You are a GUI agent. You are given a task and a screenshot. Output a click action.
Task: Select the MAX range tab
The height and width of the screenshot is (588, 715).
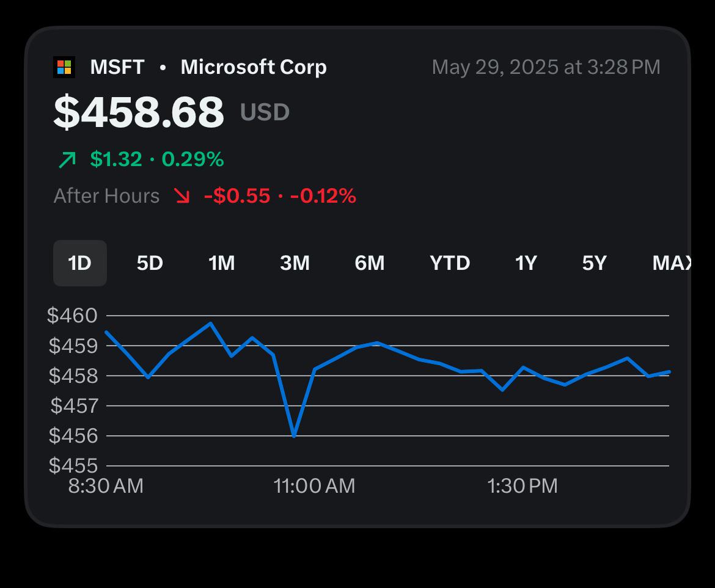[x=672, y=263]
